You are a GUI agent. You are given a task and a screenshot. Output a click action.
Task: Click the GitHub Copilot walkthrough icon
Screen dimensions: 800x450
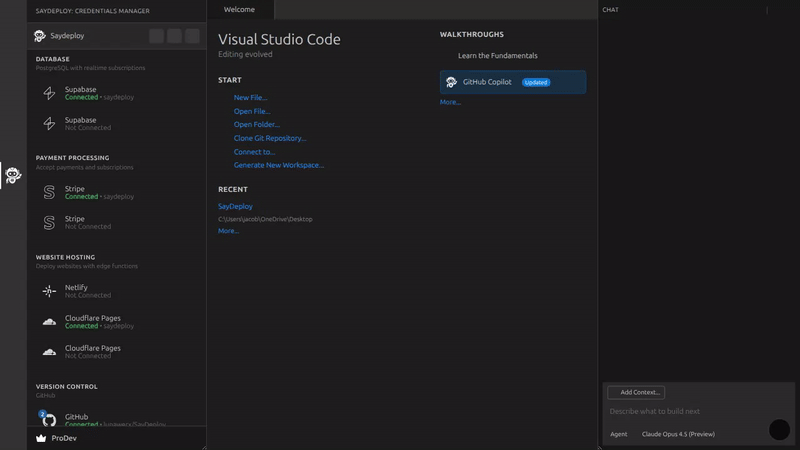coord(451,82)
